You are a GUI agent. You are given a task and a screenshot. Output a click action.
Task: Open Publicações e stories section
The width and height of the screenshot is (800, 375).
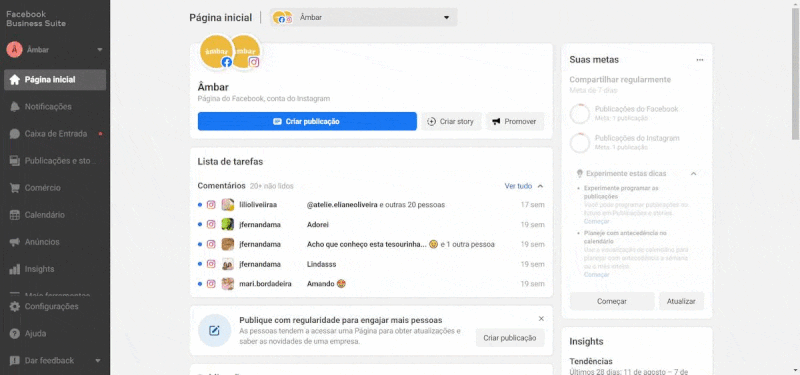coord(55,161)
